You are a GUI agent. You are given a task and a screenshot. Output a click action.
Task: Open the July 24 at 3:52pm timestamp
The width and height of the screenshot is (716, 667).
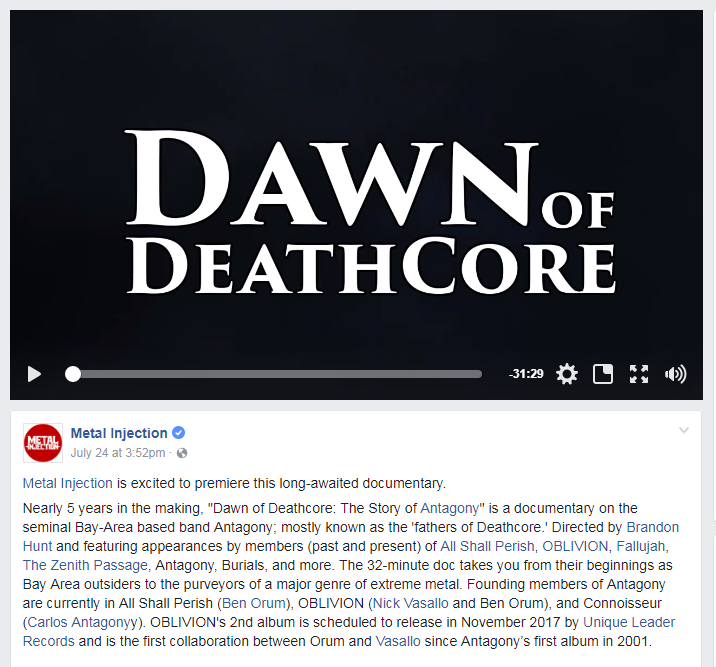[118, 453]
